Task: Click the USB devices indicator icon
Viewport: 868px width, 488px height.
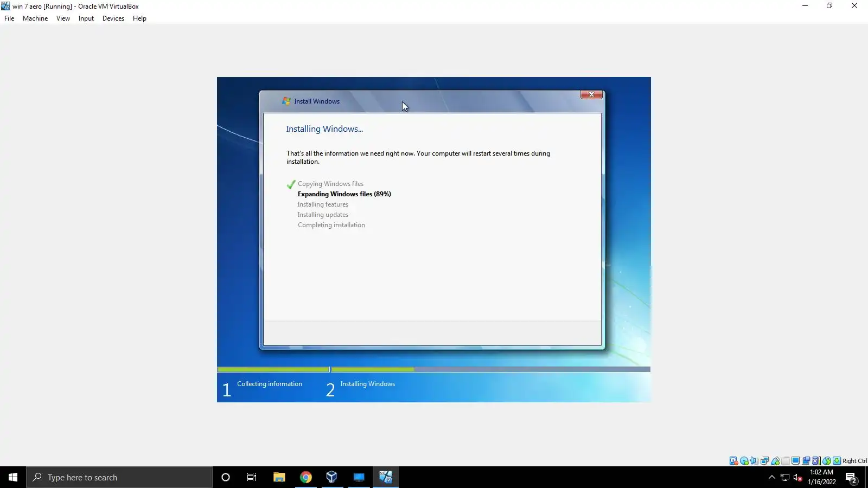Action: point(775,461)
